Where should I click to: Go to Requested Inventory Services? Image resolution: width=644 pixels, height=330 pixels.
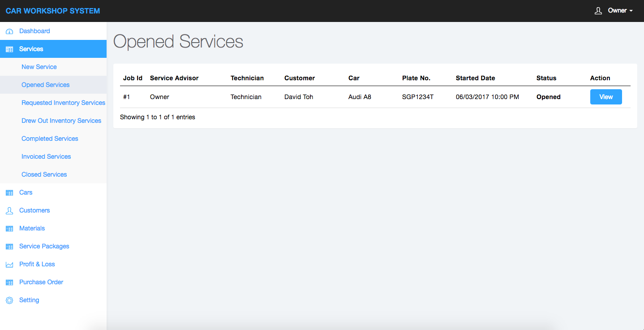tap(63, 103)
